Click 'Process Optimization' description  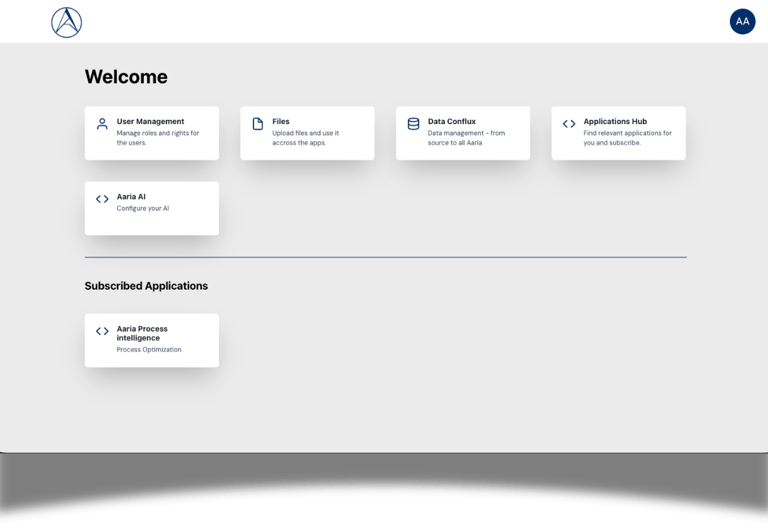coord(149,350)
